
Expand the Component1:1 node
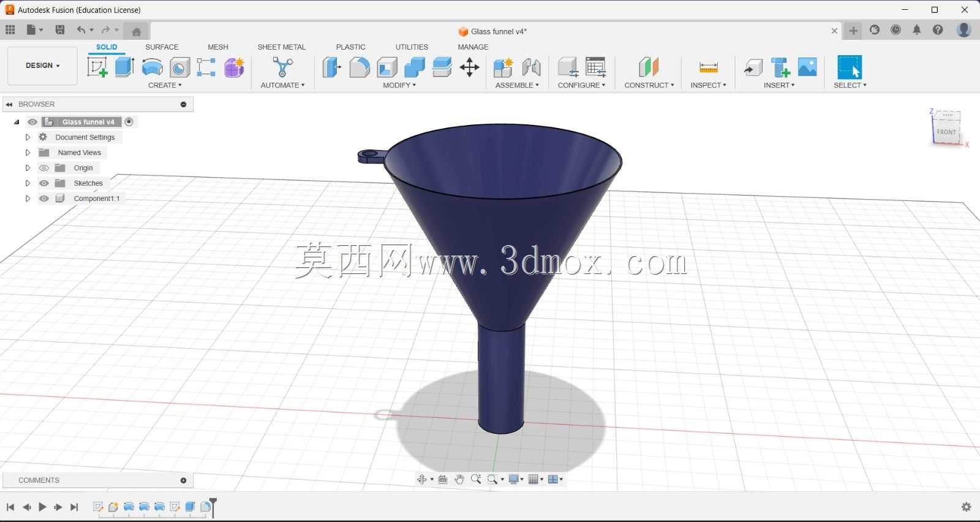(28, 199)
